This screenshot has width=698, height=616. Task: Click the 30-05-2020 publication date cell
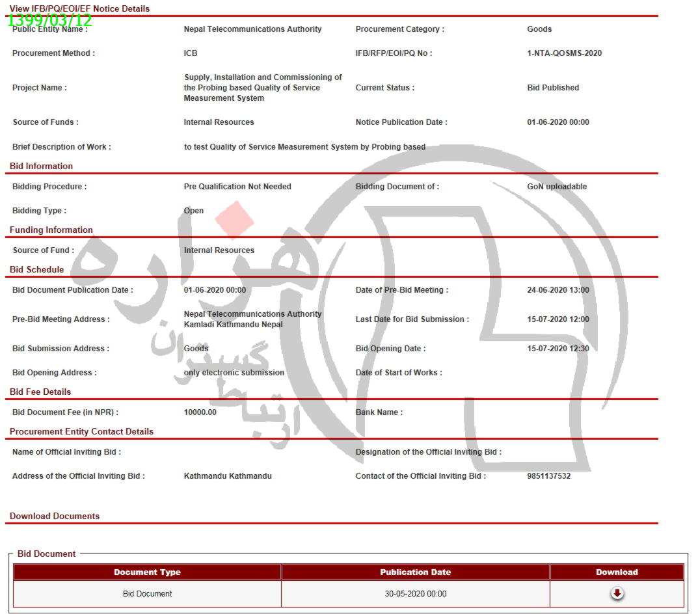tap(415, 594)
